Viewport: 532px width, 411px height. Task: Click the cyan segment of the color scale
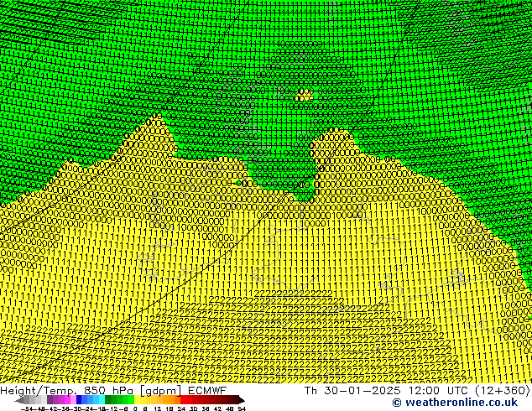click(102, 400)
